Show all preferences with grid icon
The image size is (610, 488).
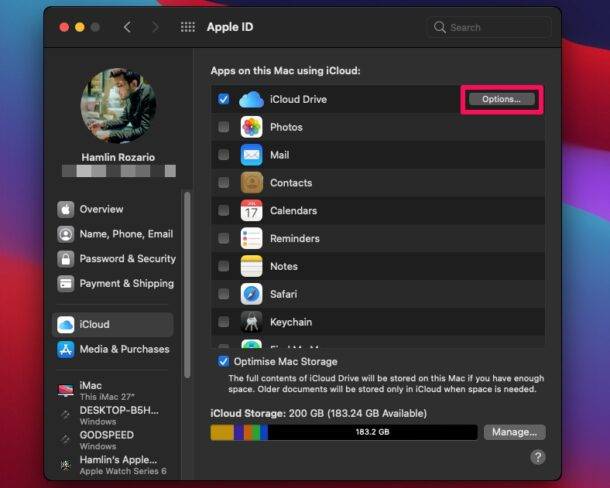coord(188,27)
